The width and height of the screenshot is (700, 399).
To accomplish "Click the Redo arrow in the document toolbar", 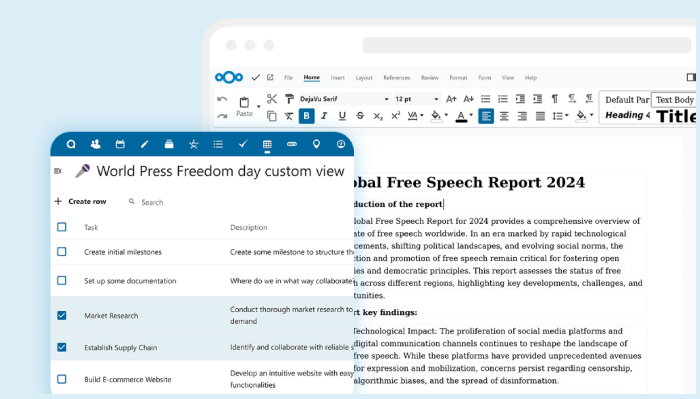I will pos(222,116).
